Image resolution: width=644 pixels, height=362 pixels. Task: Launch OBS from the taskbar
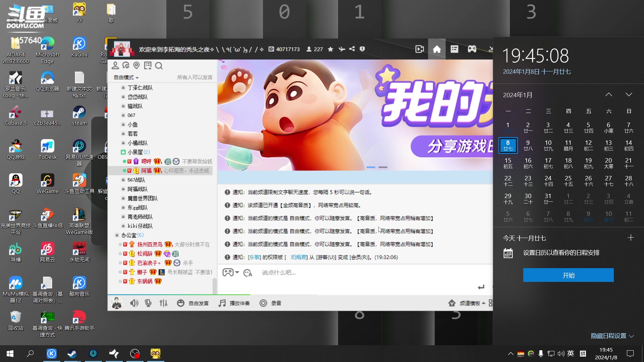coord(135,353)
